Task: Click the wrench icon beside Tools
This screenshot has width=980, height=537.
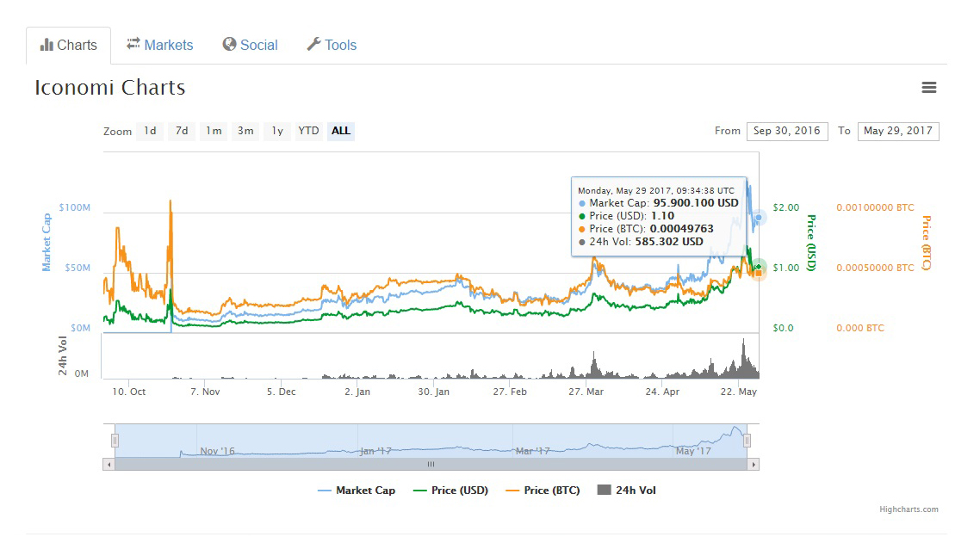Action: (313, 44)
